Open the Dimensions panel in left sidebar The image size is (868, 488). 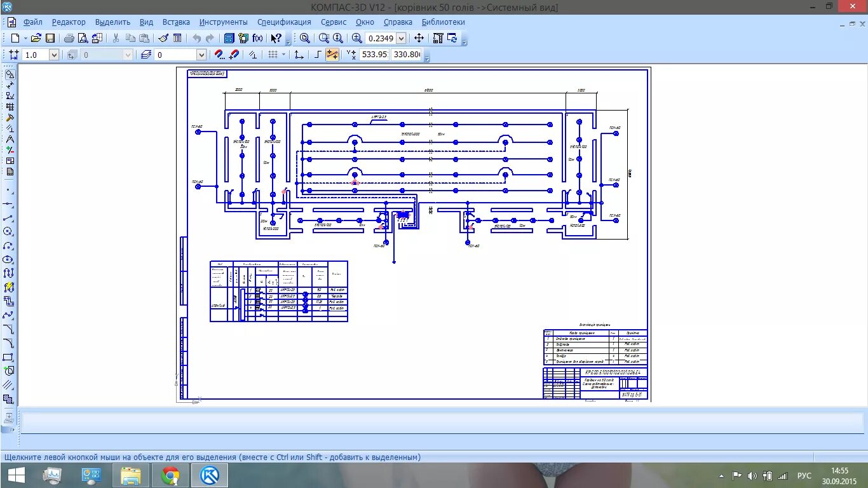pos(10,85)
